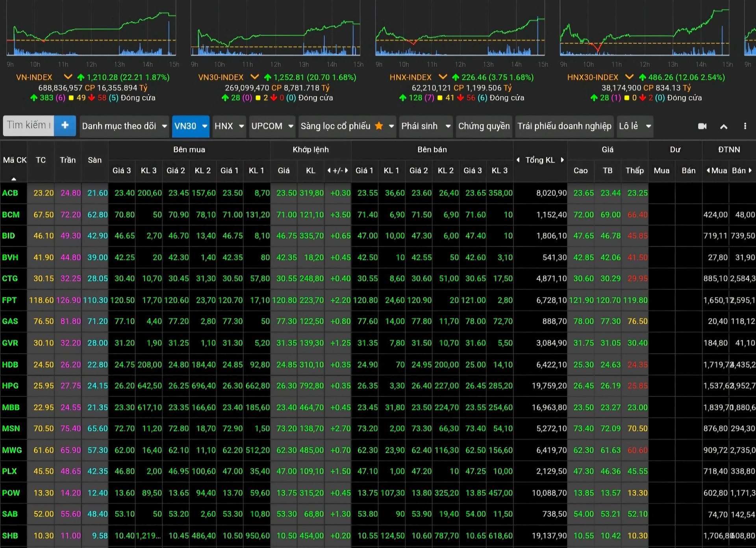Click POW total volume 10,088,70
756x548 pixels.
tap(549, 493)
